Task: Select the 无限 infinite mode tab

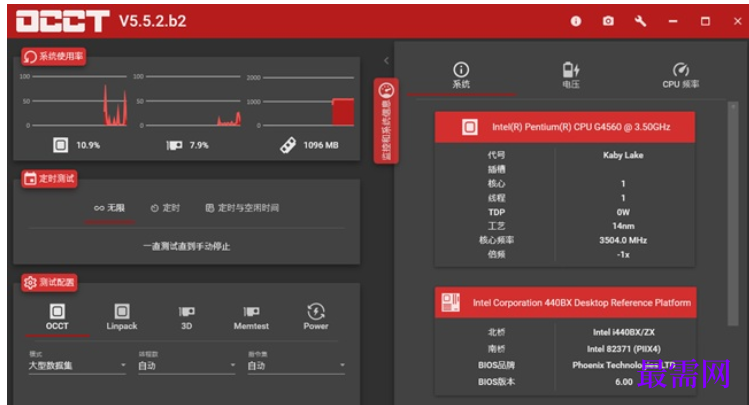Action: pos(109,208)
